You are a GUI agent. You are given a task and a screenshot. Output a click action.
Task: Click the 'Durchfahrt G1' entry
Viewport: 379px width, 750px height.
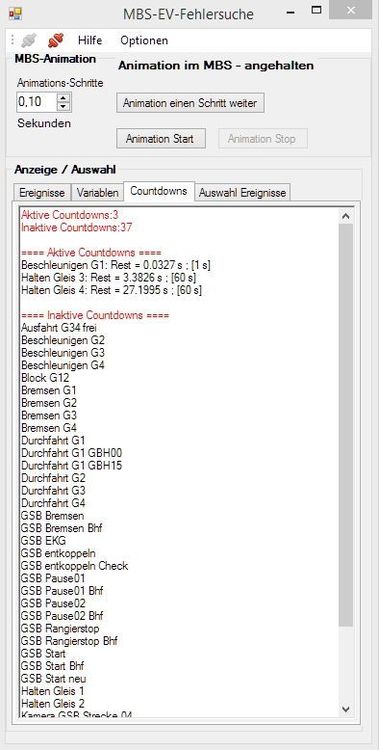click(x=53, y=440)
